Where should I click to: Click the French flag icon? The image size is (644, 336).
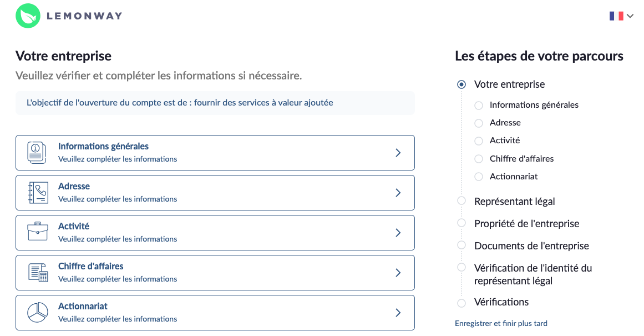pyautogui.click(x=616, y=16)
